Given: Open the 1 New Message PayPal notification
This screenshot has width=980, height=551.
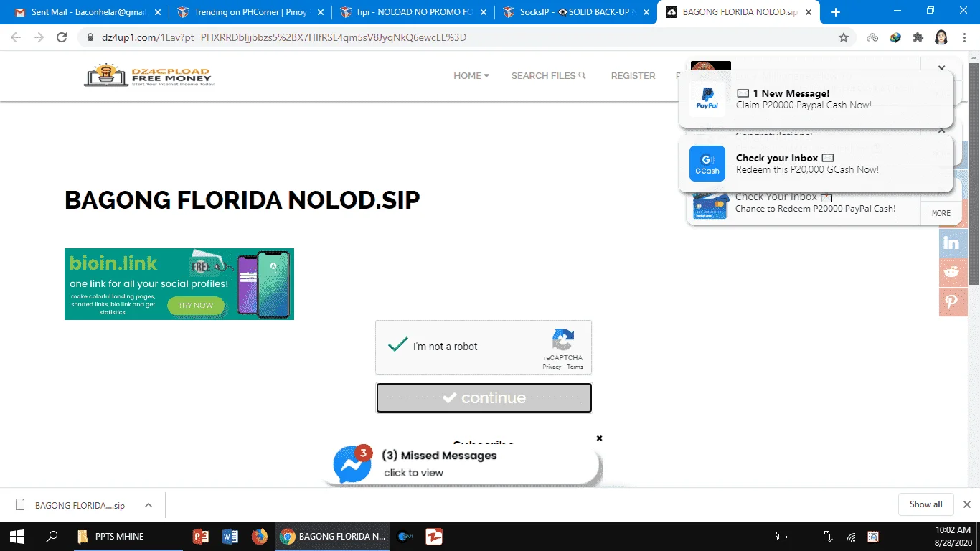Looking at the screenshot, I should tap(816, 99).
